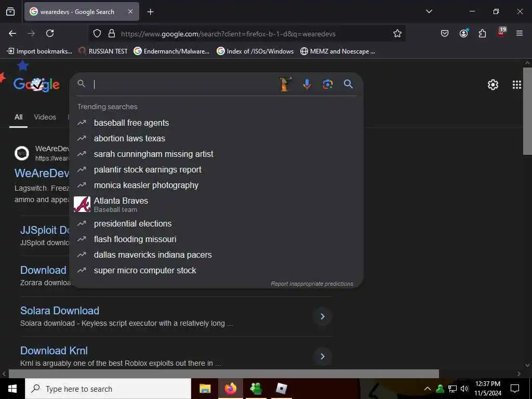Switch to the Videos results tab
This screenshot has width=532, height=399.
pyautogui.click(x=45, y=117)
